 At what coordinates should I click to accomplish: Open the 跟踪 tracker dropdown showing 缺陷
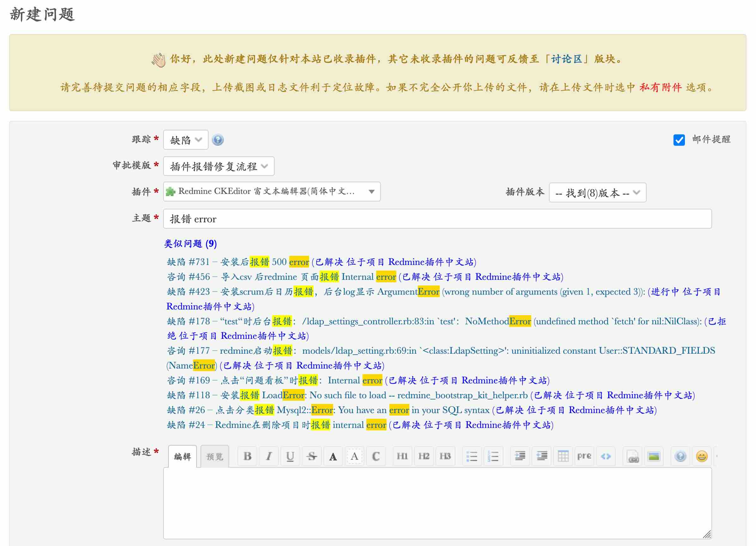pos(186,140)
